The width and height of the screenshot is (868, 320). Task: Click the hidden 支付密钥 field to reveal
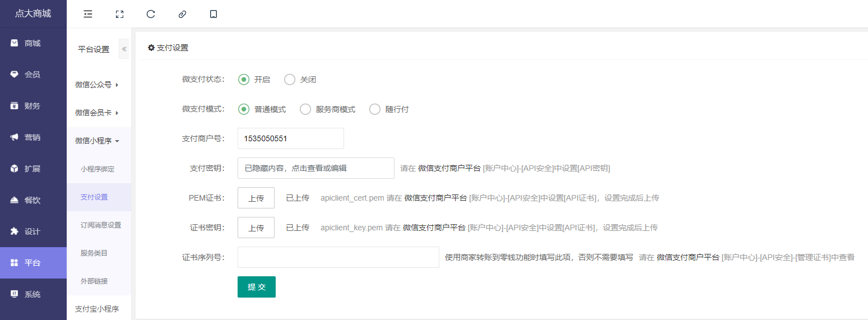coord(316,168)
